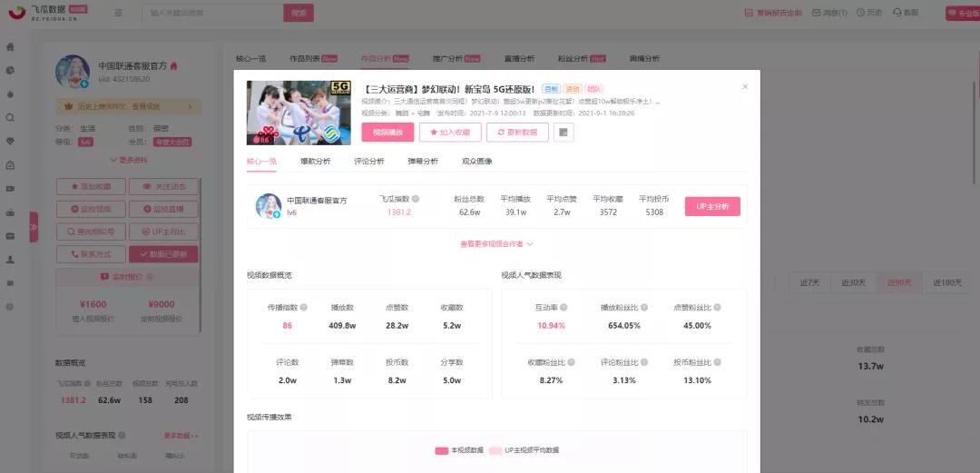
Task: Switch to 评论分析 tab
Action: (369, 162)
